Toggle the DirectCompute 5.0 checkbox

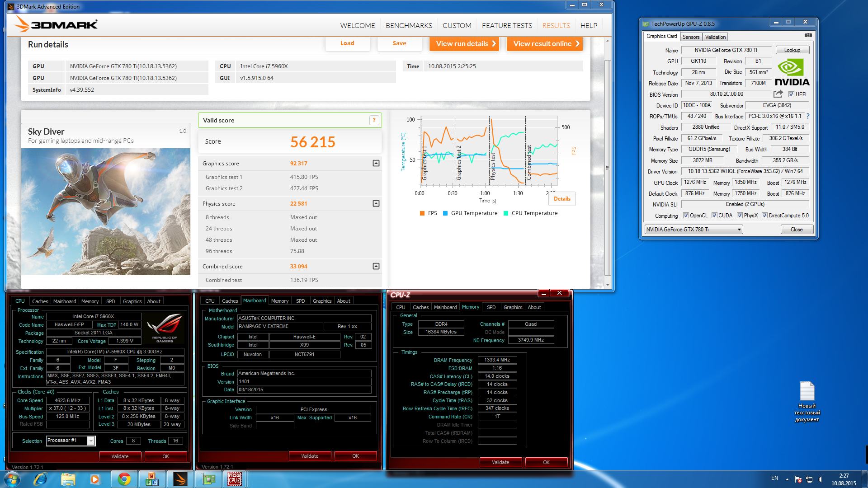(764, 216)
